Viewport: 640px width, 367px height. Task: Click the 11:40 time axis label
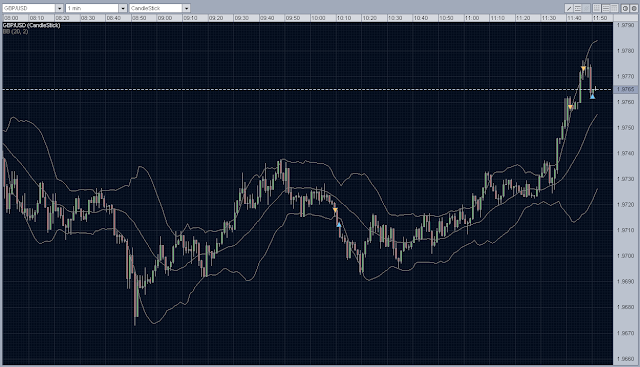pyautogui.click(x=574, y=18)
